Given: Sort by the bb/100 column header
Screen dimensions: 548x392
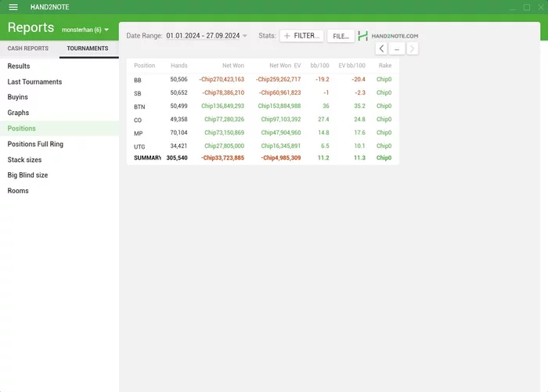Looking at the screenshot, I should pos(319,66).
